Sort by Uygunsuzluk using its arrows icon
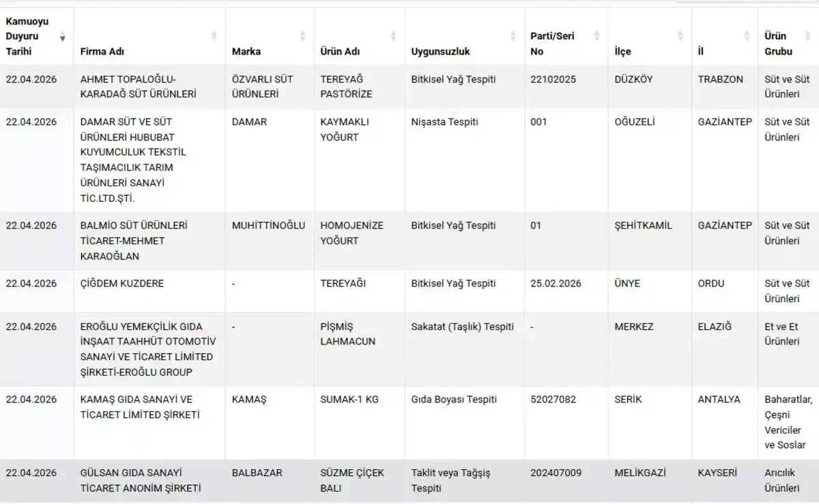 pyautogui.click(x=513, y=36)
